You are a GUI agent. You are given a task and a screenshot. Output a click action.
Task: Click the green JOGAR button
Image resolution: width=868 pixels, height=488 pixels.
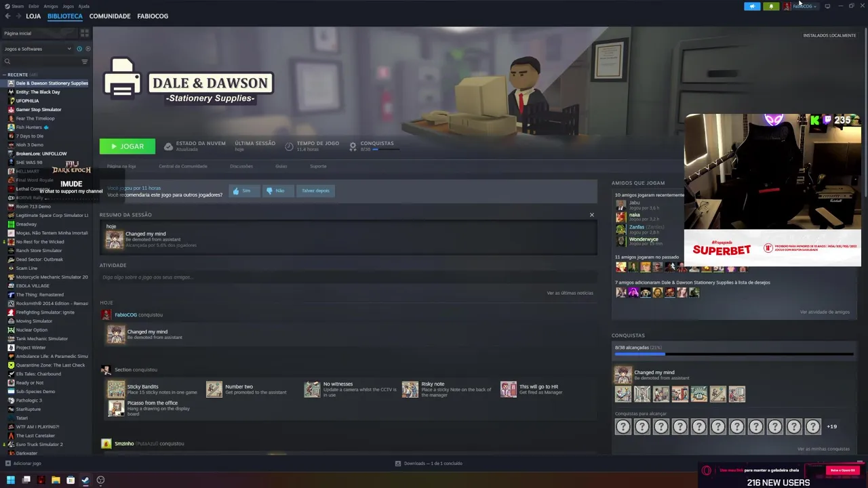click(x=127, y=146)
